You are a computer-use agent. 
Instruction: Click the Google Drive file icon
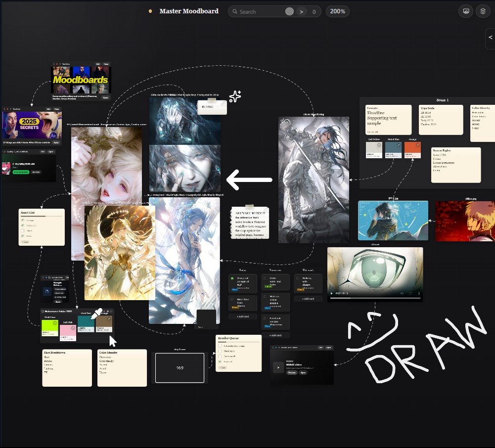tap(46, 291)
